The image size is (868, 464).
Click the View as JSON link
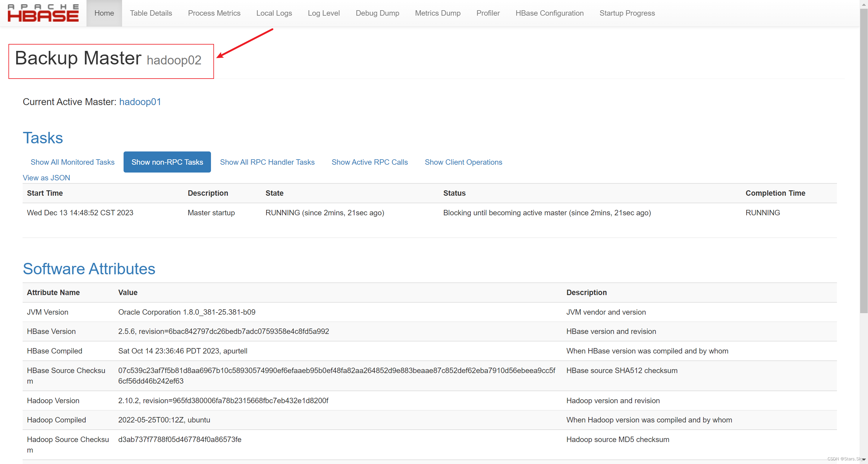(46, 177)
